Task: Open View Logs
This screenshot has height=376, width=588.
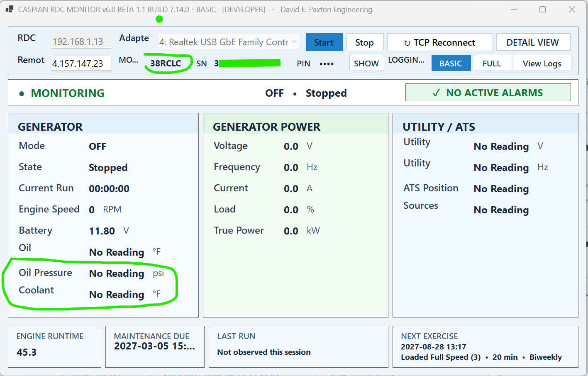Action: (x=542, y=63)
